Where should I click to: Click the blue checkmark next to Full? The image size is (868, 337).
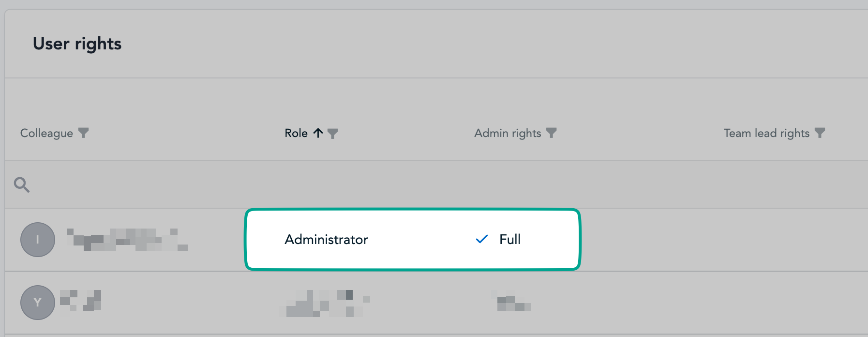pyautogui.click(x=482, y=239)
